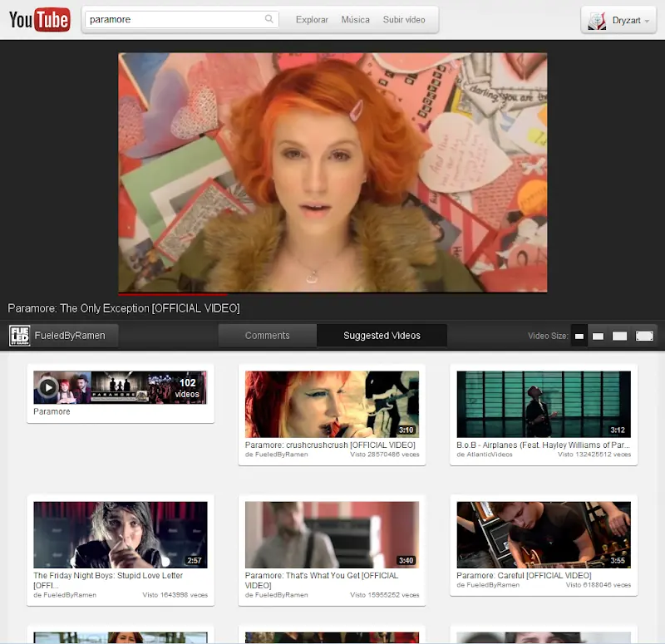Open the Explorar menu item
This screenshot has width=665, height=644.
click(x=313, y=19)
